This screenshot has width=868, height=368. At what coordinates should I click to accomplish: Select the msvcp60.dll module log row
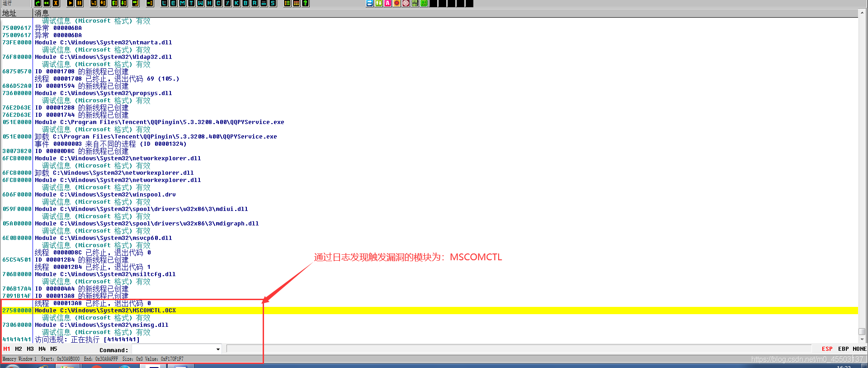coord(429,238)
